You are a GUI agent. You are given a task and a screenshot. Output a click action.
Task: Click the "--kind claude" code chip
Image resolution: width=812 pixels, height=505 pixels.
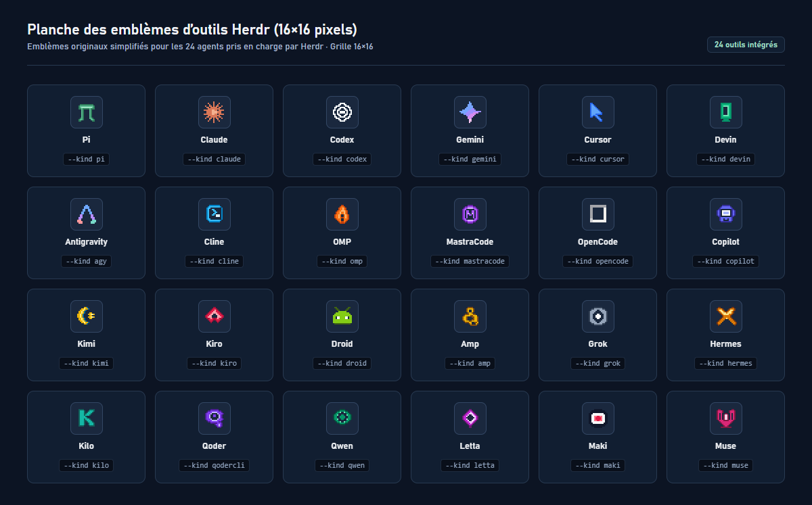(214, 160)
